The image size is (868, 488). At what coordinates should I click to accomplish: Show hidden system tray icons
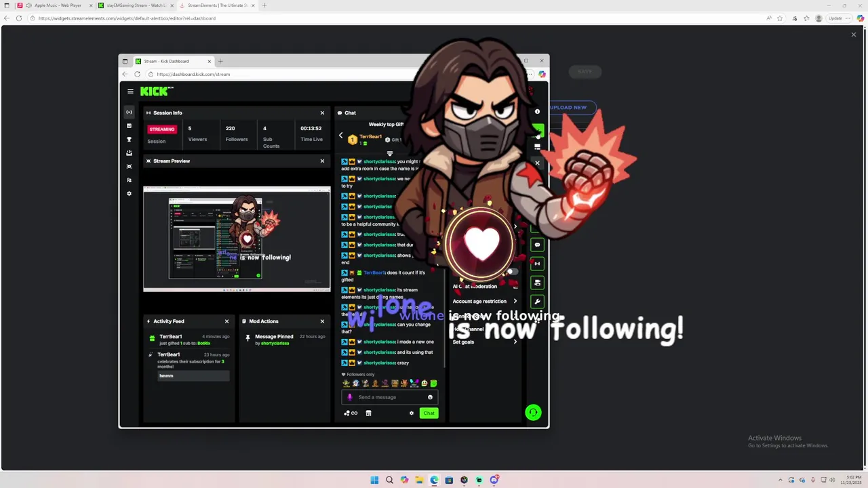click(x=780, y=480)
